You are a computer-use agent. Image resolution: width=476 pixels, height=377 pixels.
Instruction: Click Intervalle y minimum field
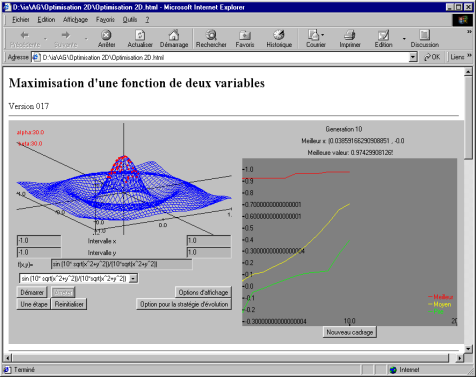click(39, 252)
